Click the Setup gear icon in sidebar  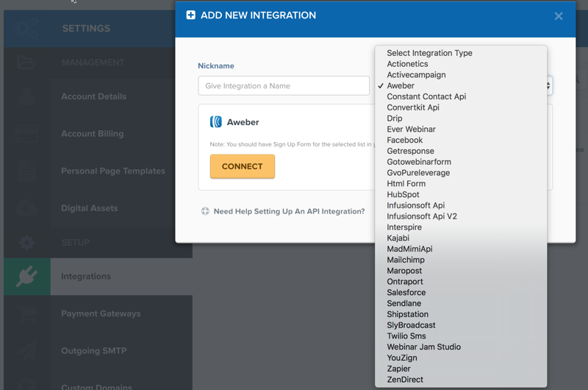27,243
